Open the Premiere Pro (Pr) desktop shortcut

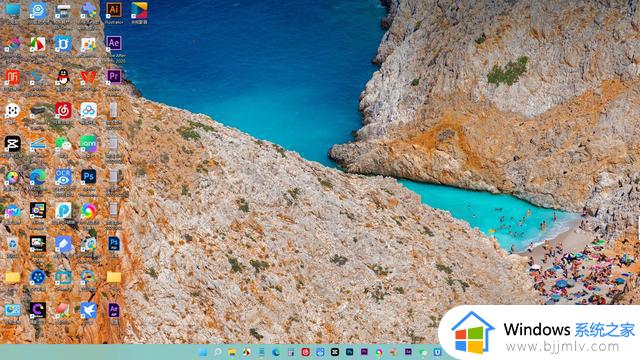[113, 77]
